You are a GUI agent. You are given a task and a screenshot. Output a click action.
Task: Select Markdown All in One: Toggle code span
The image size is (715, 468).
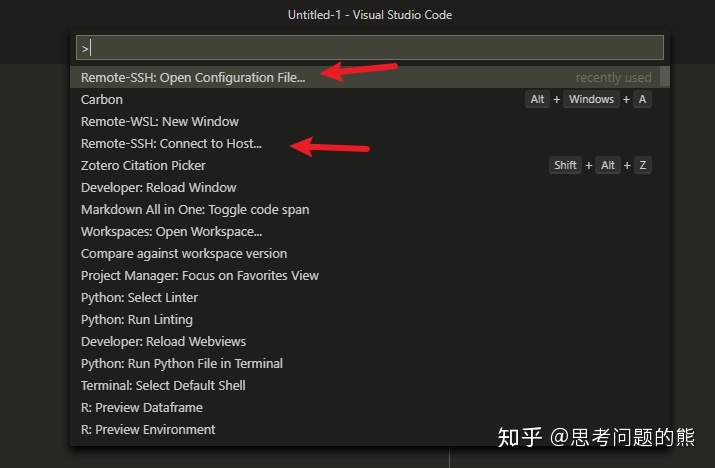[x=370, y=209]
